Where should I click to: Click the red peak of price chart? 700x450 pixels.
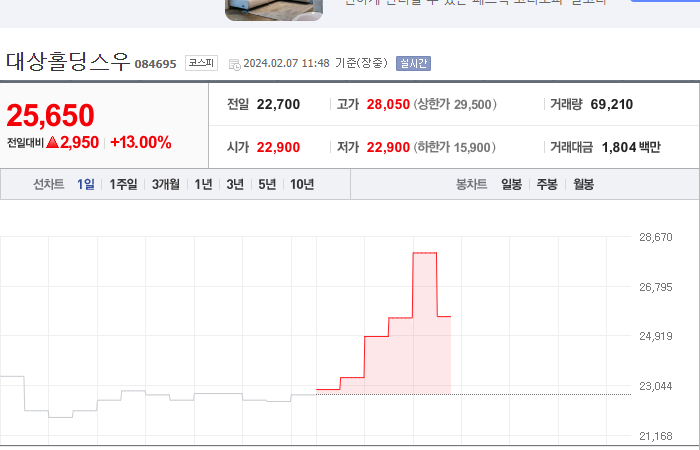tap(425, 253)
